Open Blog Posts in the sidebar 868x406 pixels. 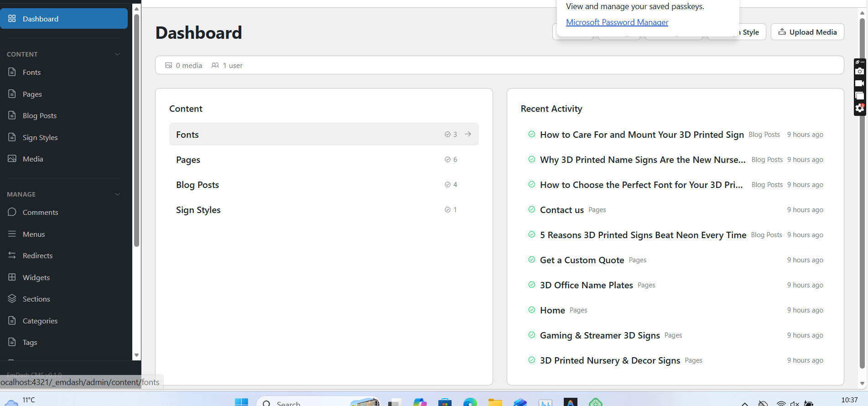coord(40,115)
